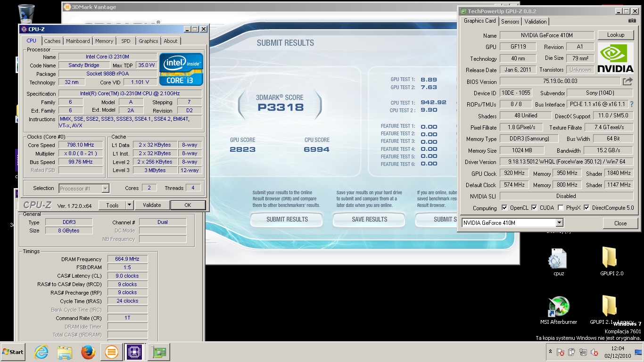Toggle the DirectCompute 5.0 checkbox

(586, 208)
